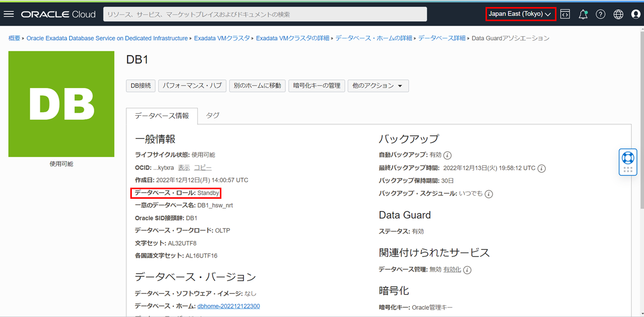Open the hamburger navigation menu
The image size is (644, 317).
9,14
